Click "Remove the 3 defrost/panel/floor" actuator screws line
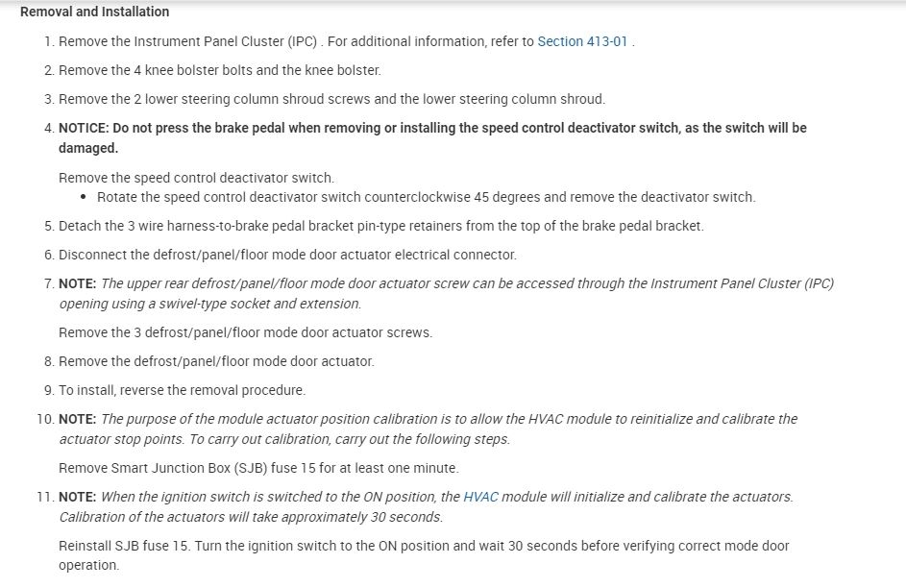Image resolution: width=906 pixels, height=588 pixels. pos(245,332)
